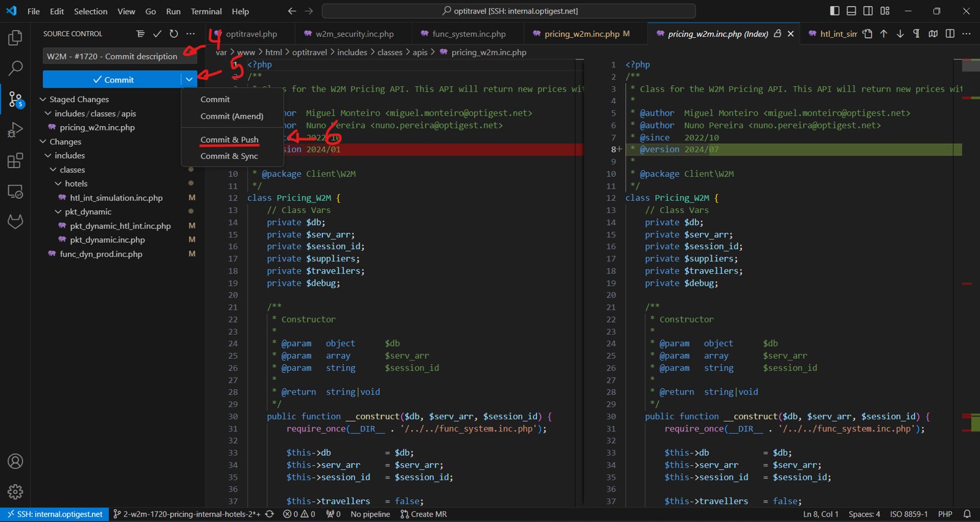Screen dimensions: 980x522
Task: Open the Search view in activity bar
Action: (x=15, y=68)
